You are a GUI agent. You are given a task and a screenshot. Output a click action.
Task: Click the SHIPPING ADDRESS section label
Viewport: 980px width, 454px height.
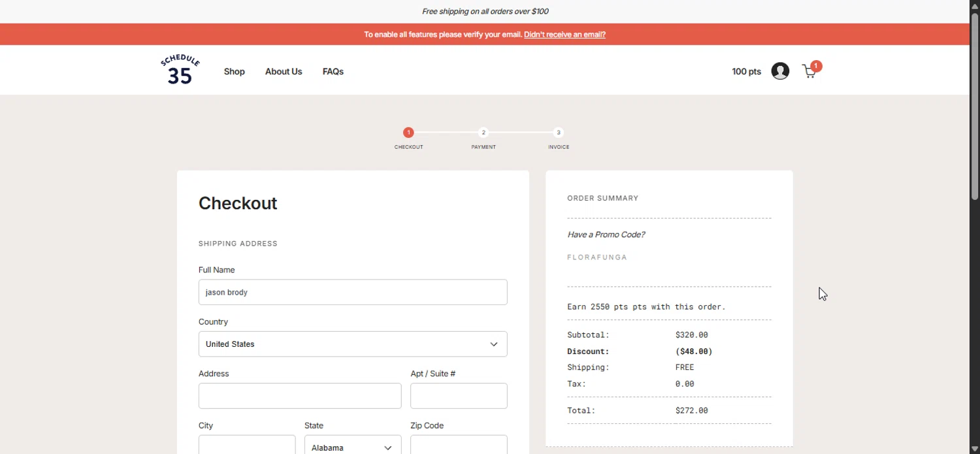[238, 244]
